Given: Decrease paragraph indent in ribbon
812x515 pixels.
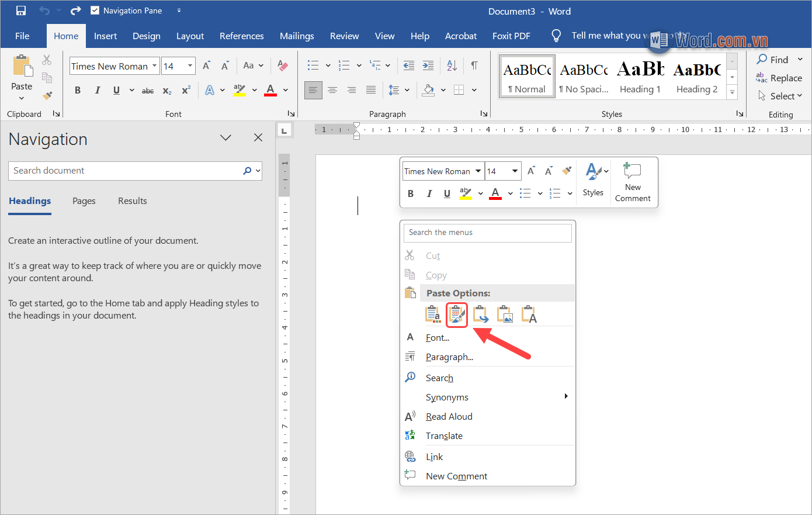Looking at the screenshot, I should click(x=409, y=65).
